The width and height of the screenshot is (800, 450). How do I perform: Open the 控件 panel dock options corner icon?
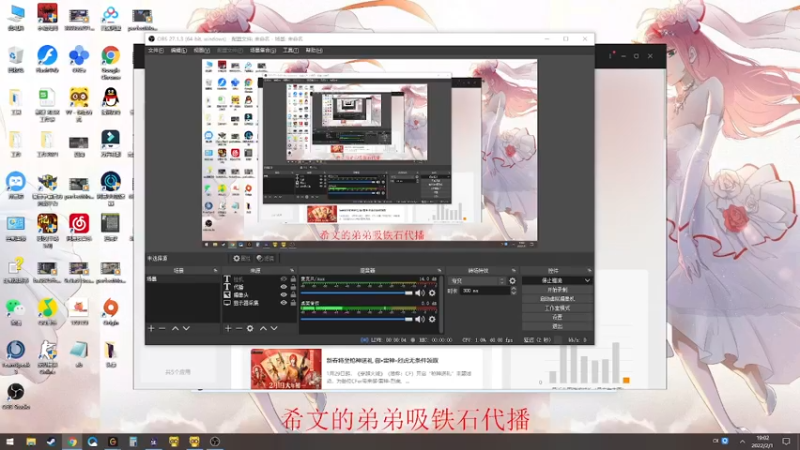coord(589,270)
